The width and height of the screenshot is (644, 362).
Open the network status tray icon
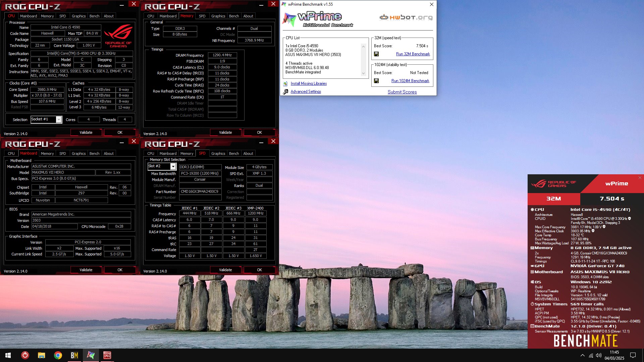click(591, 355)
